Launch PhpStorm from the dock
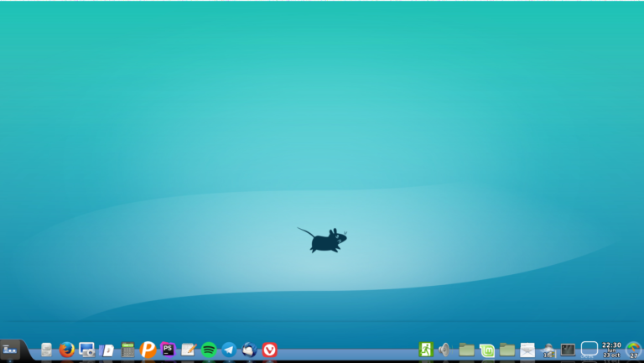The height and width of the screenshot is (363, 644). click(168, 350)
